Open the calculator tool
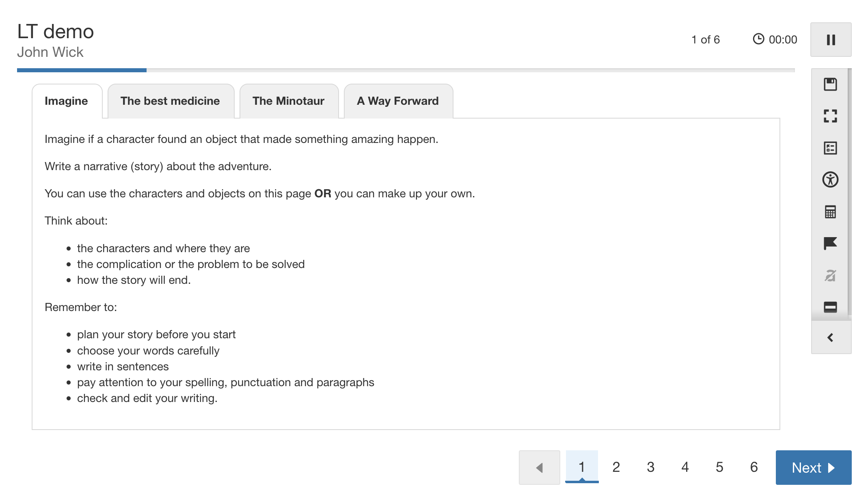 point(830,212)
